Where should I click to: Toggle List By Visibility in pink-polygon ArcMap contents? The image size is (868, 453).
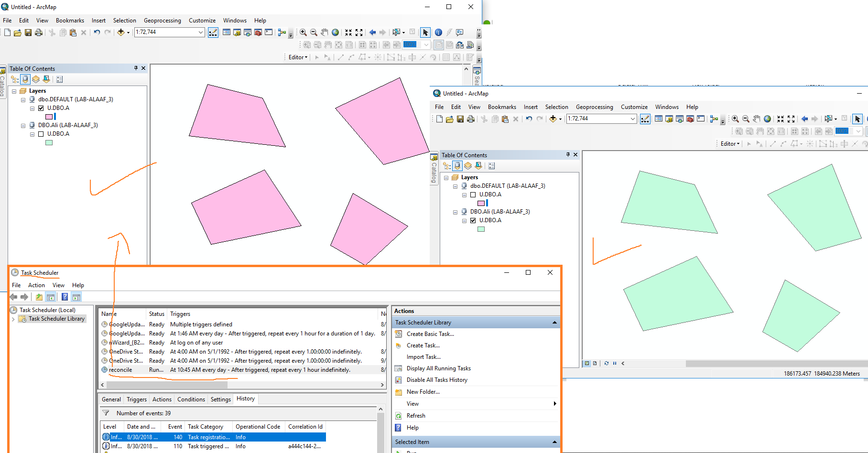36,79
